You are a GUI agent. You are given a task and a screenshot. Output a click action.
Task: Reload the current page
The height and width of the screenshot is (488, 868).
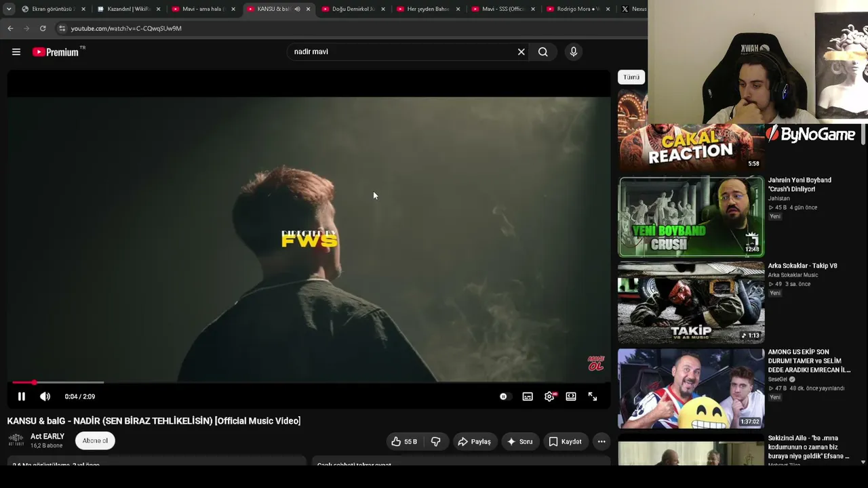tap(43, 28)
